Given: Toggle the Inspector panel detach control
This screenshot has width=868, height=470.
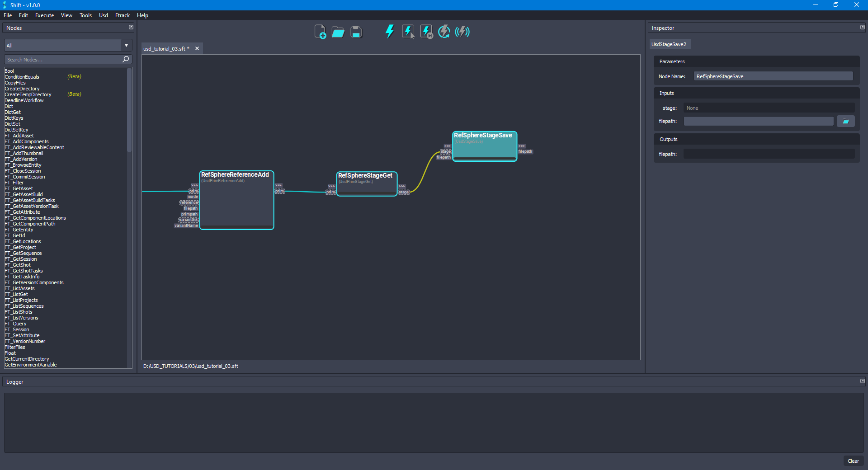Looking at the screenshot, I should click(862, 27).
